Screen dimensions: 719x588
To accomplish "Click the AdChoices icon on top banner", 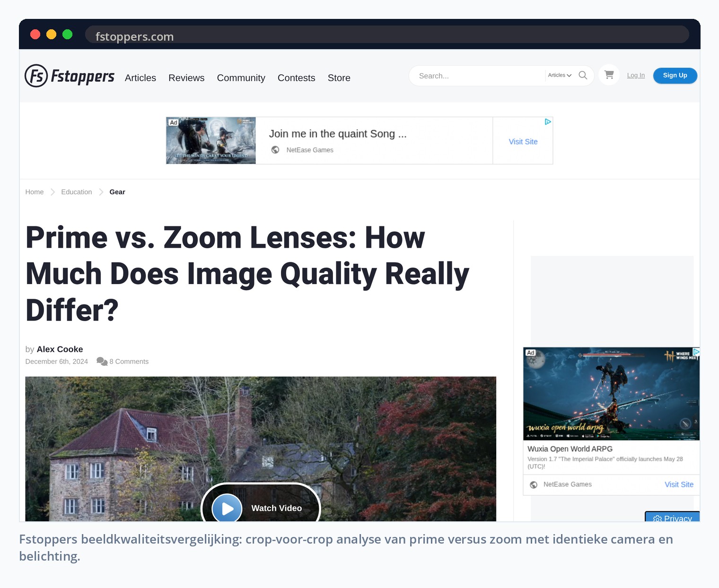I will click(548, 121).
